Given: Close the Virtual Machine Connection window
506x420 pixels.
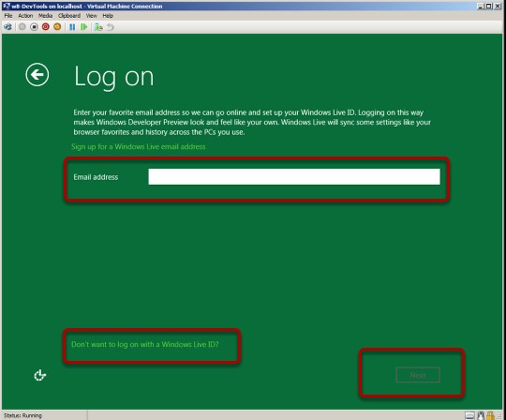Looking at the screenshot, I should [498, 7].
